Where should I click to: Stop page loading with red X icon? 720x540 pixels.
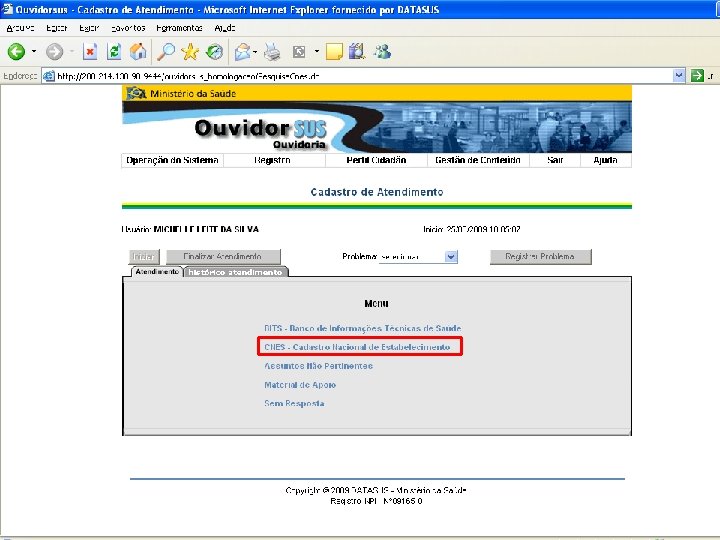tap(90, 51)
